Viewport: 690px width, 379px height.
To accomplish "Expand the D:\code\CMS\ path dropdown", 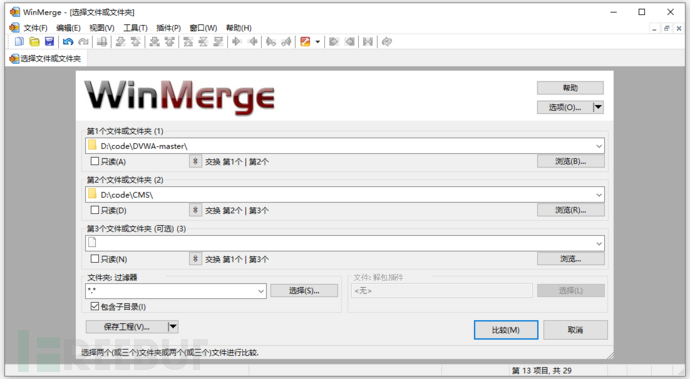I will (599, 195).
